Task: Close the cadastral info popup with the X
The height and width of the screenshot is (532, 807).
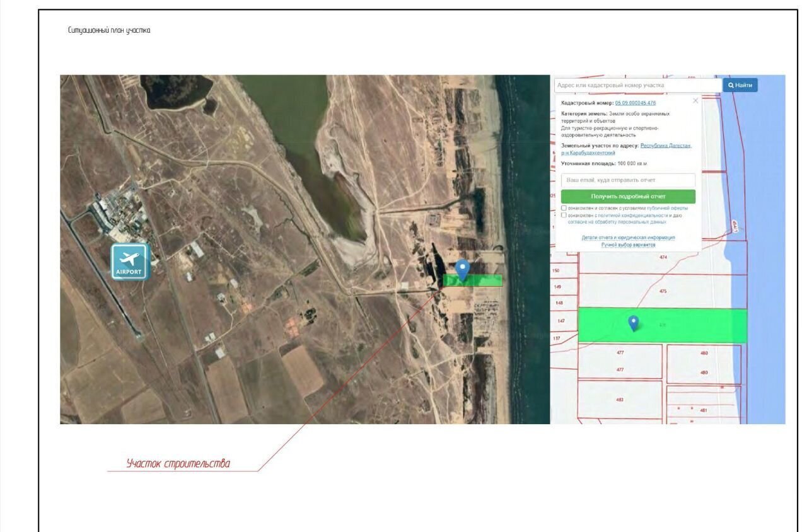Action: 695,101
